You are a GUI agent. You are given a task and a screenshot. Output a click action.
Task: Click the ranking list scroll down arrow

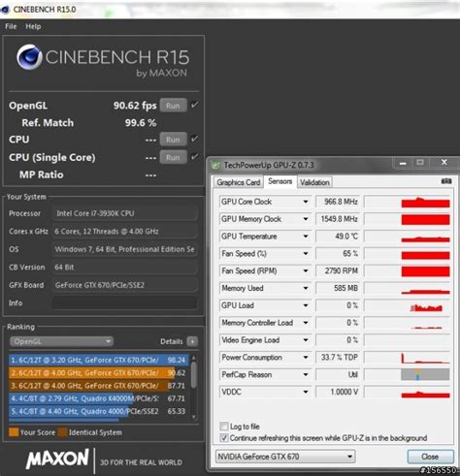[194, 417]
